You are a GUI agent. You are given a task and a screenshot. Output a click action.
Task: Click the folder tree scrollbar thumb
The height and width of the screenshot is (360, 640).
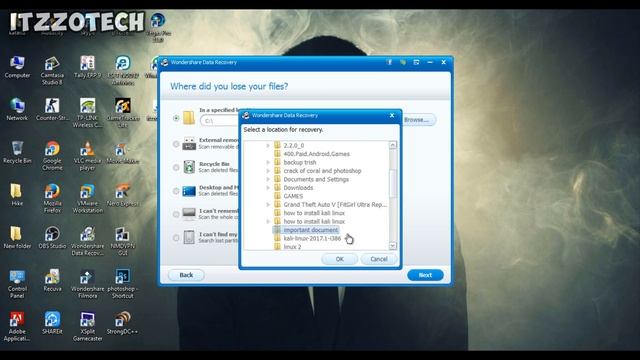(393, 183)
